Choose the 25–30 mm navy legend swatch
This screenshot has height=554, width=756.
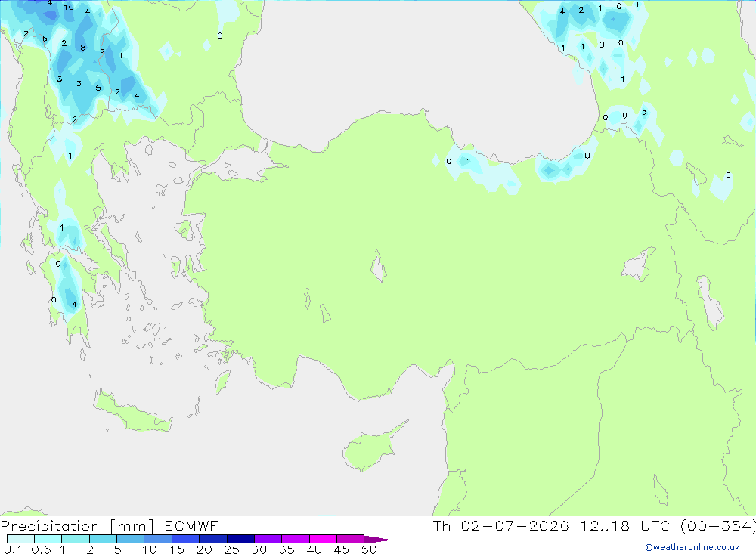[240, 539]
